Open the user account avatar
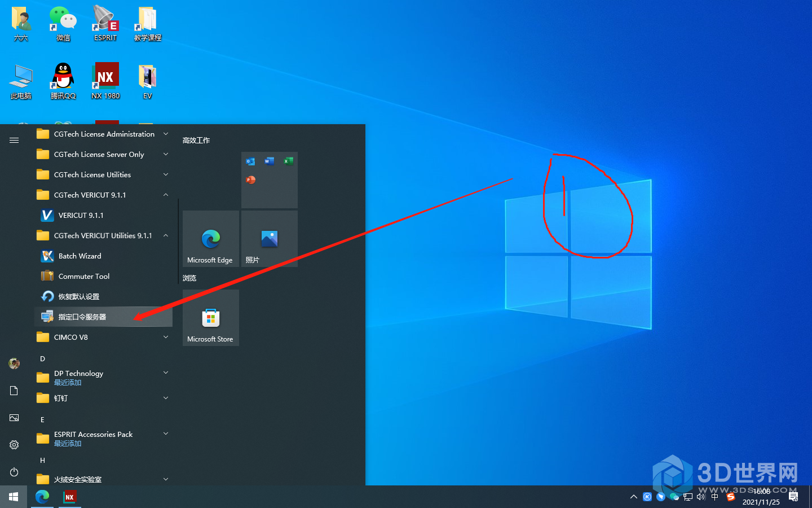 click(14, 364)
